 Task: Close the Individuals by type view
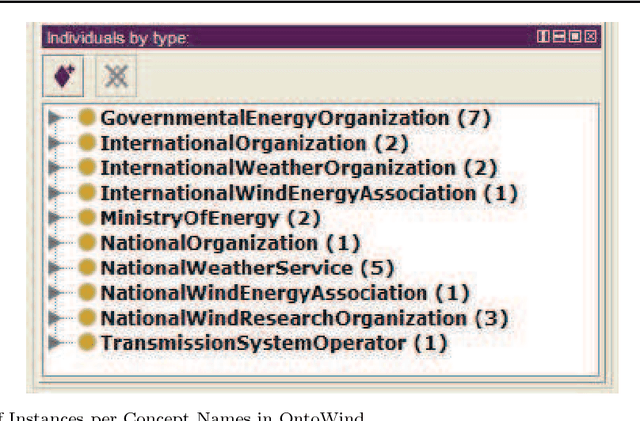click(590, 38)
